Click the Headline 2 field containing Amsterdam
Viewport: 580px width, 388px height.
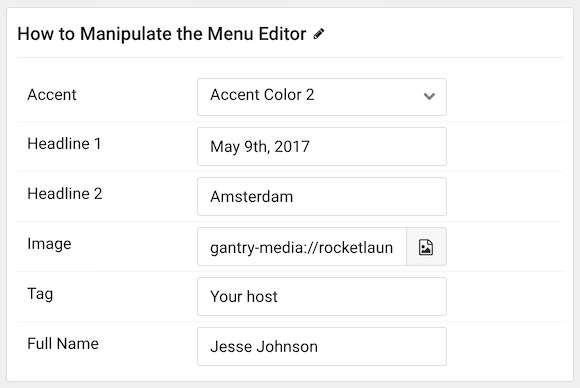(322, 196)
